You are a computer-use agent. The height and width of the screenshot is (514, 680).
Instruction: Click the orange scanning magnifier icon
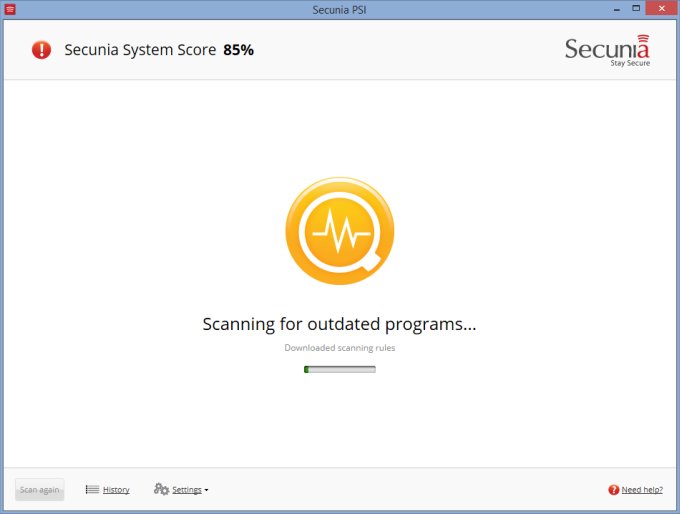pos(340,231)
